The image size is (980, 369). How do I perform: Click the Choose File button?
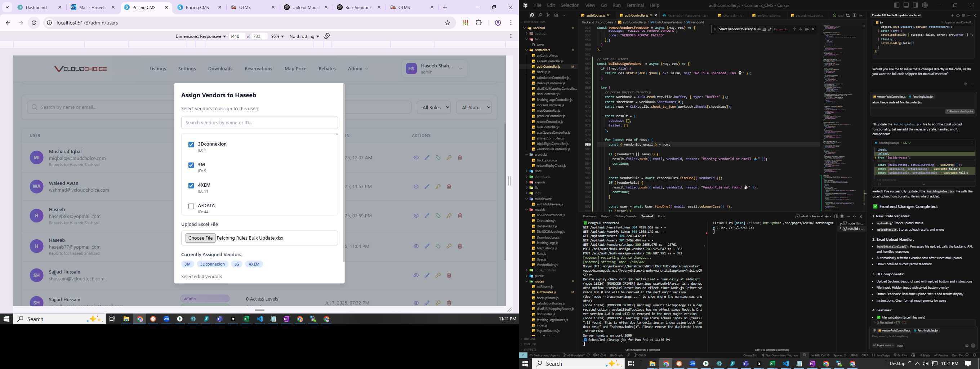[200, 238]
